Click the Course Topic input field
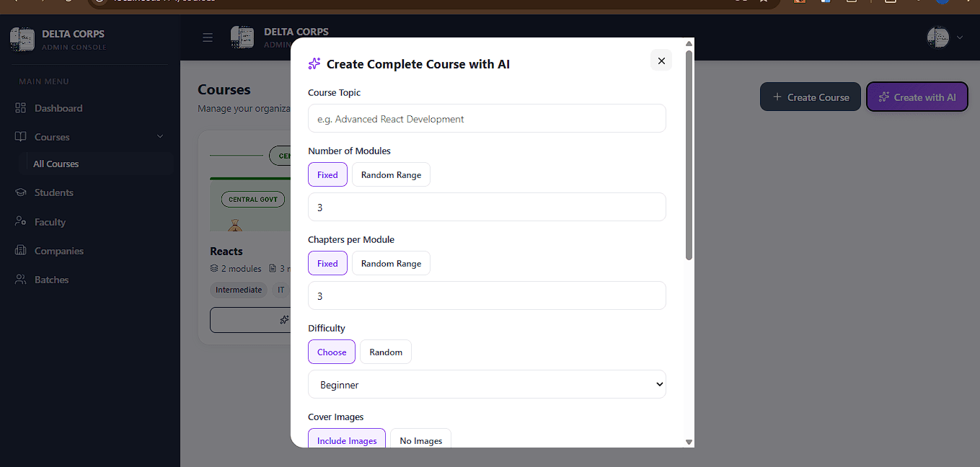Viewport: 980px width, 467px height. [487, 118]
